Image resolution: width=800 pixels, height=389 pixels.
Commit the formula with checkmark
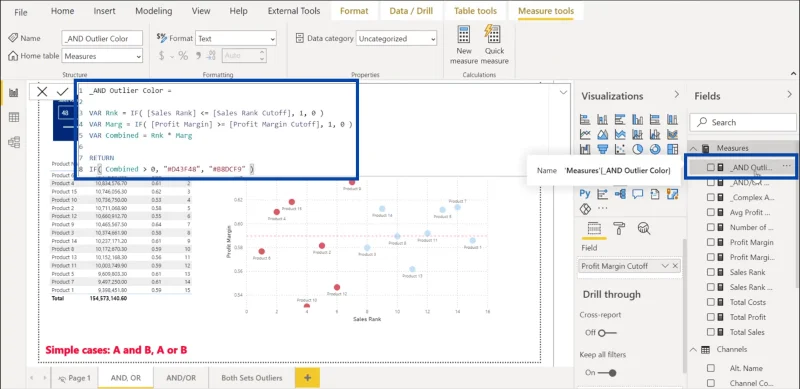[63, 91]
